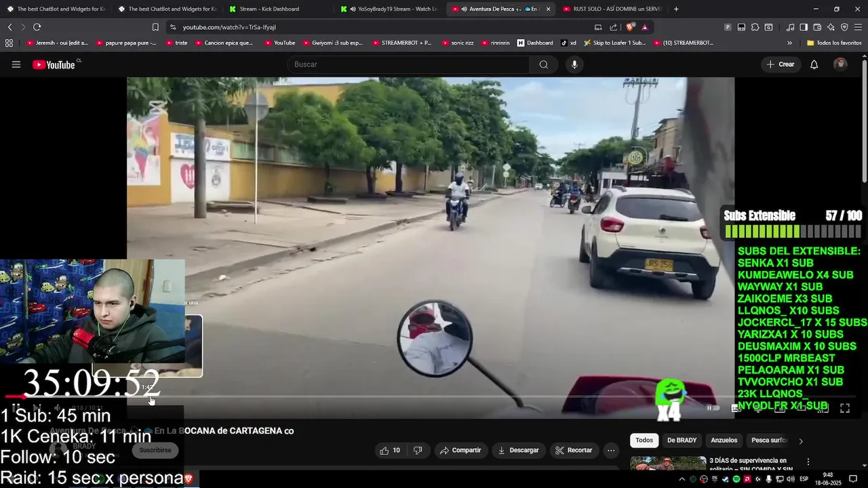
Task: Open the 3 DÍAS de supervivencia thumbnail
Action: (668, 464)
